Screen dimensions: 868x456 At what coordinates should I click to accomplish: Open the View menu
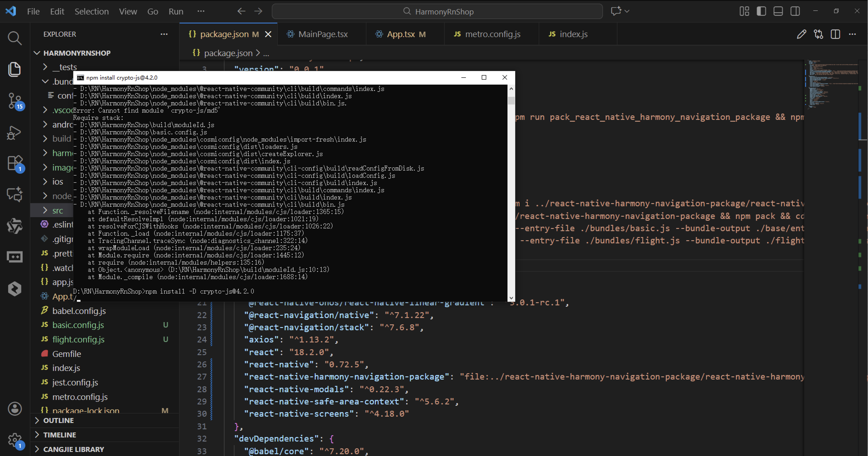128,11
